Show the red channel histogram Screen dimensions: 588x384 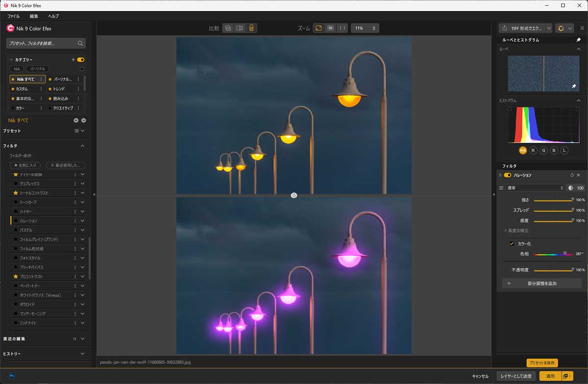[533, 150]
